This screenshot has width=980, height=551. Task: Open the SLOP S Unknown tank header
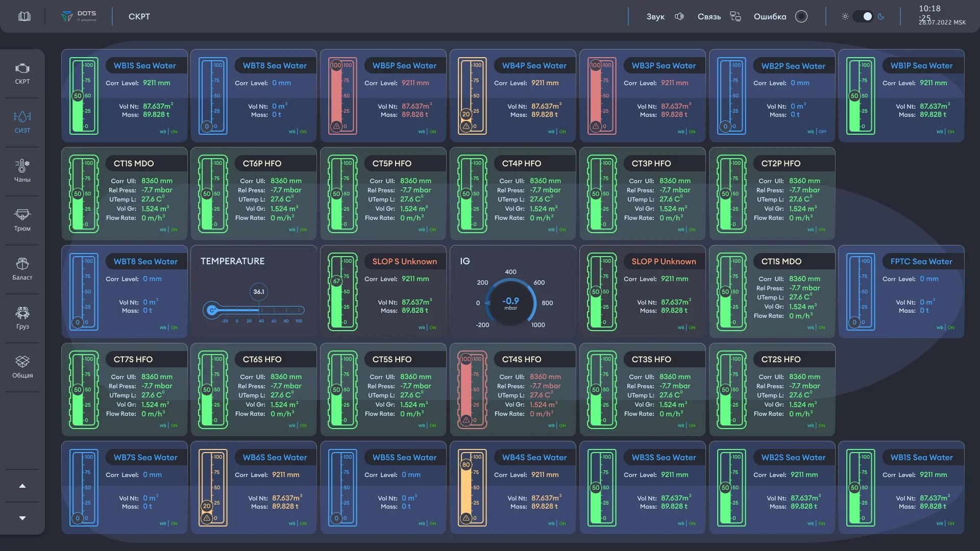[404, 261]
